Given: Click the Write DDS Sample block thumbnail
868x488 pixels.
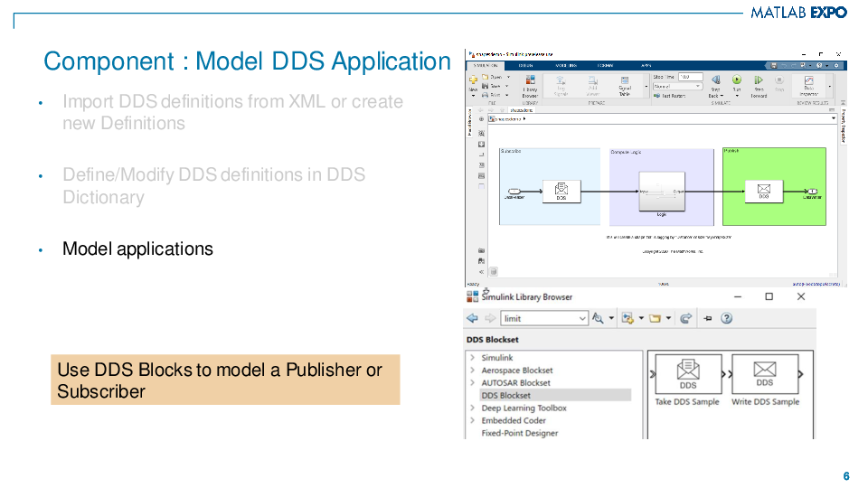Looking at the screenshot, I should (x=765, y=374).
